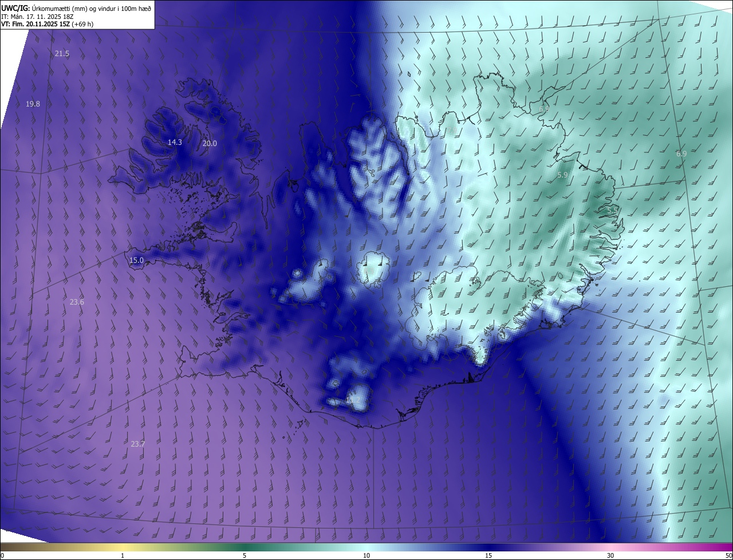Click the 23.6 value label on the map

tap(77, 302)
